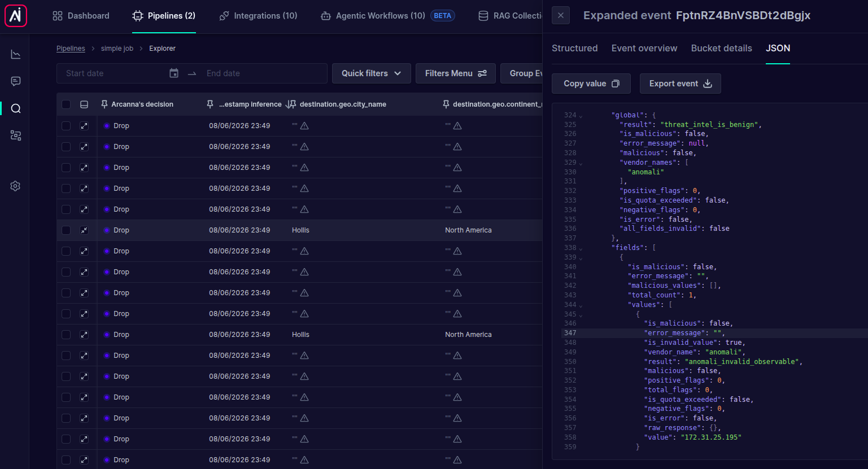Open the Filters Menu button

[456, 73]
